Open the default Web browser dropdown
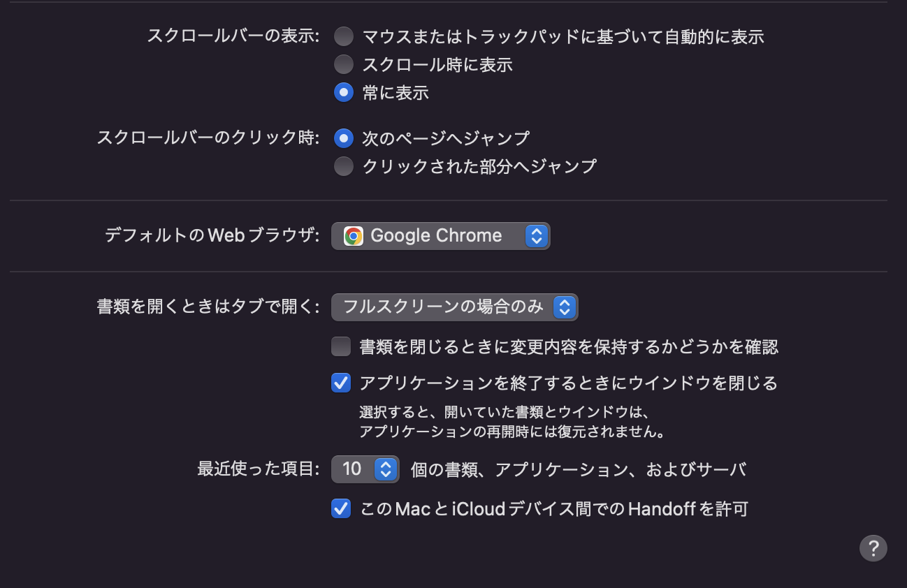Viewport: 907px width, 588px height. tap(440, 235)
